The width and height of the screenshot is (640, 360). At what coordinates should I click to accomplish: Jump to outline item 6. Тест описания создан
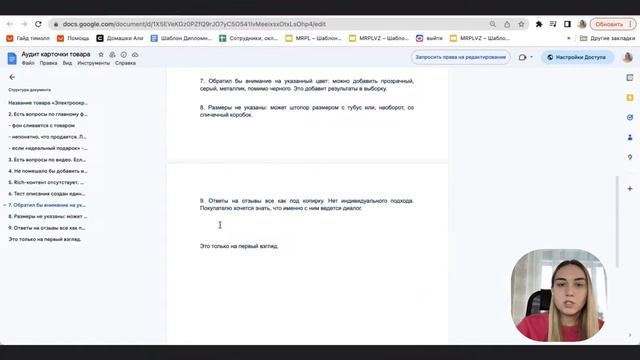pyautogui.click(x=47, y=193)
